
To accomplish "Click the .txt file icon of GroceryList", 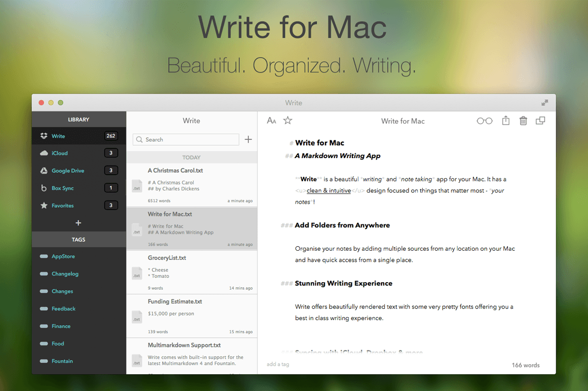I will pyautogui.click(x=137, y=273).
